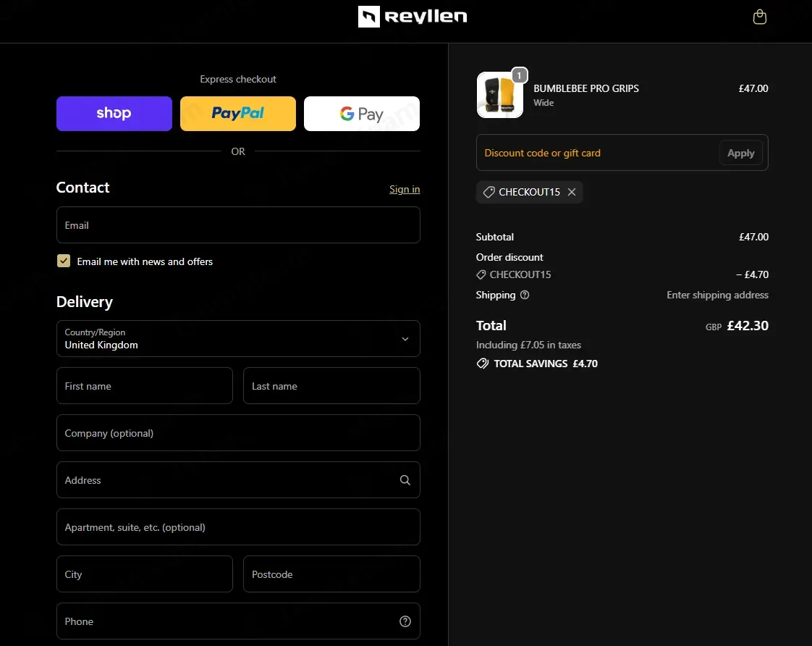The height and width of the screenshot is (646, 812).
Task: Focus the Apartment, suite field
Action: (238, 527)
